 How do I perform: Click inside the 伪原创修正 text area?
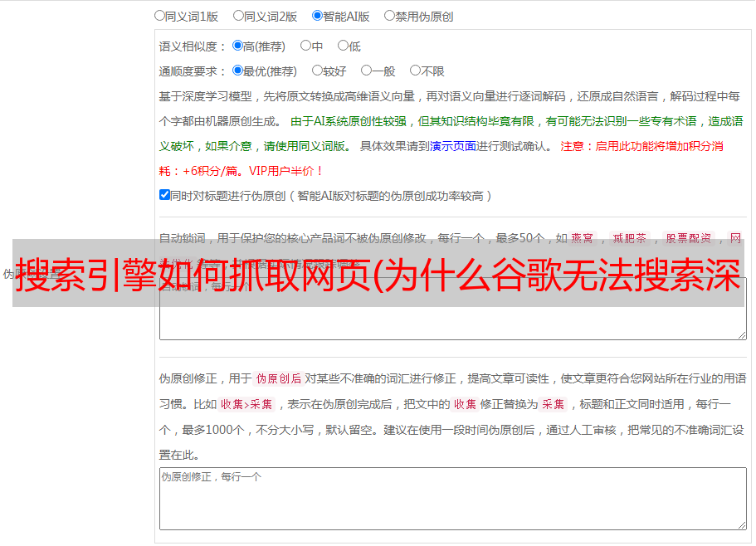(x=453, y=499)
